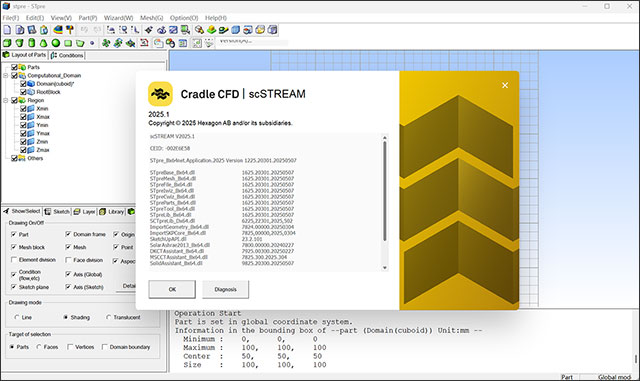Click the blue window list icon

pyautogui.click(x=183, y=43)
